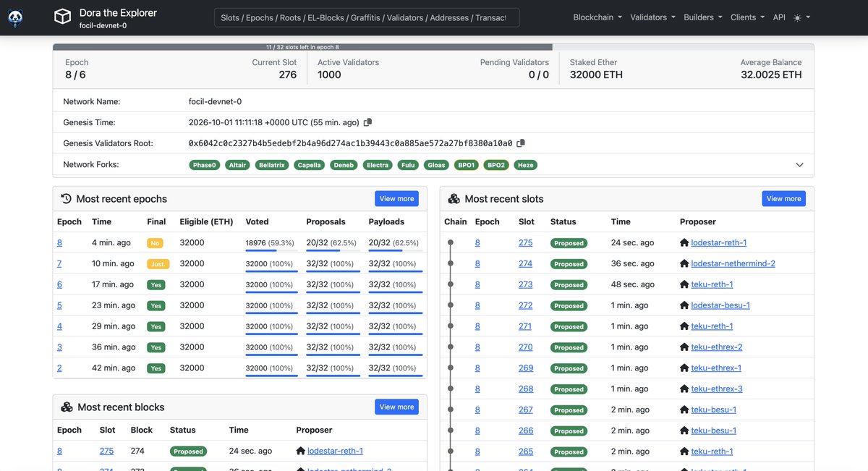Open the Validators dropdown menu
The image size is (868, 471).
[652, 17]
